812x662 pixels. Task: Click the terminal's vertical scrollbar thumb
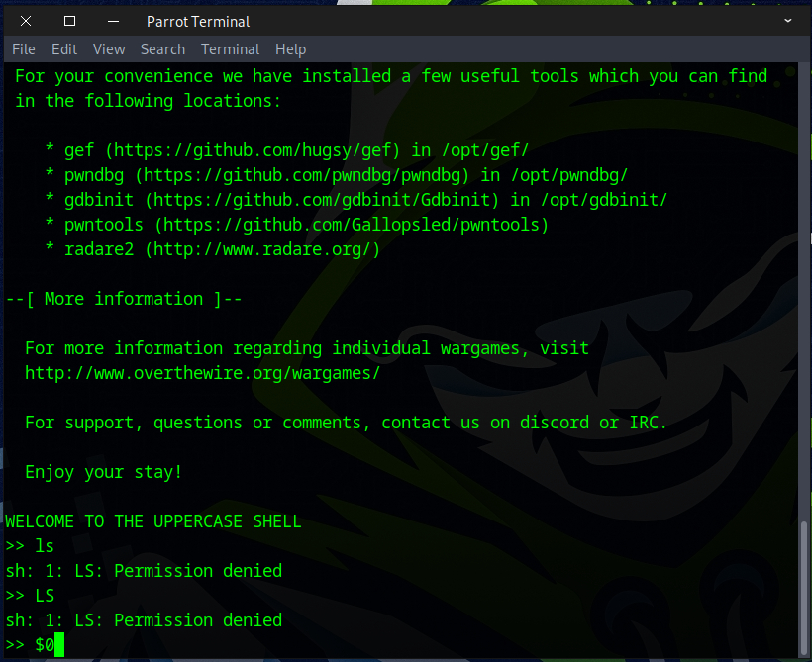804,589
